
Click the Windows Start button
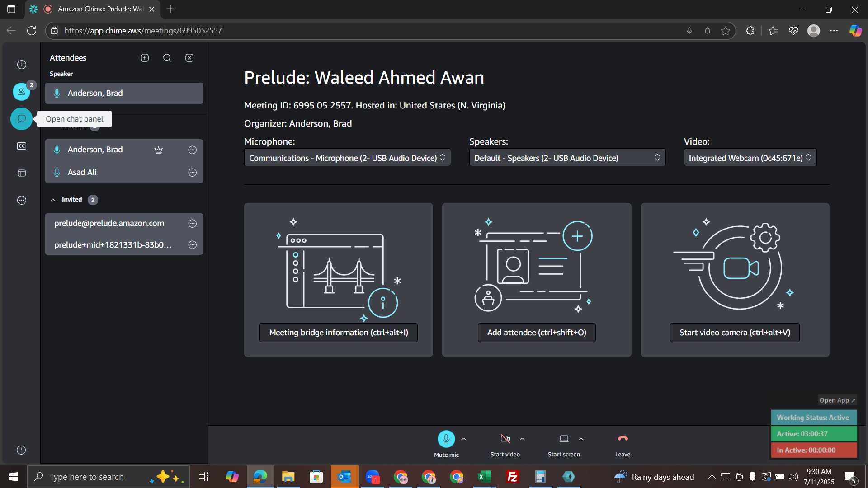[14, 477]
